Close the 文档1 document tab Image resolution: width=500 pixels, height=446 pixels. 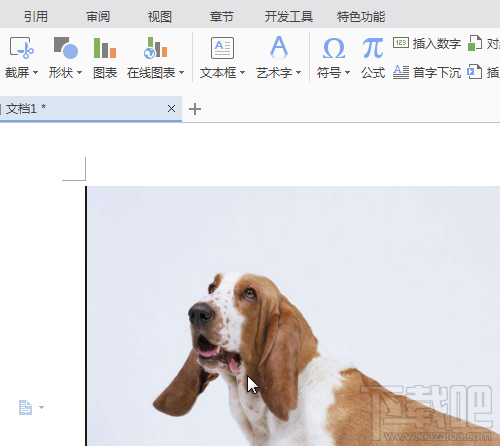171,109
